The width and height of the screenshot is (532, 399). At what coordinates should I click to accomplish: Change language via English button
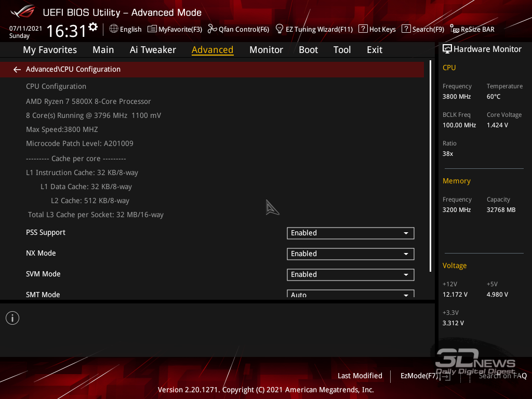point(130,30)
